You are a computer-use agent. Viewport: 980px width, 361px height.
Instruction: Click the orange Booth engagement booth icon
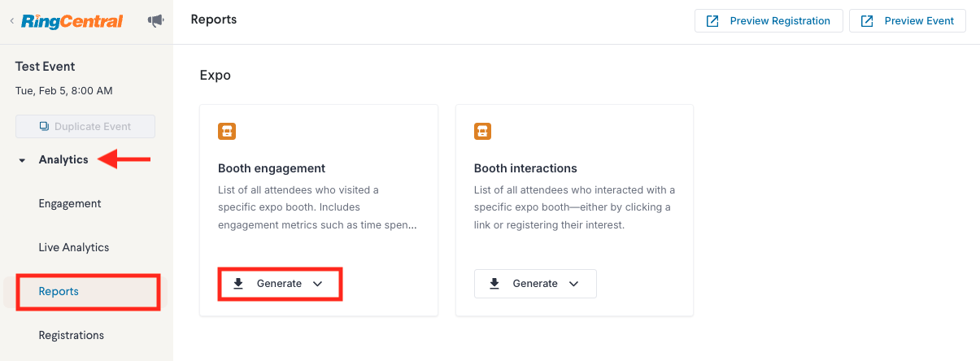[x=227, y=131]
